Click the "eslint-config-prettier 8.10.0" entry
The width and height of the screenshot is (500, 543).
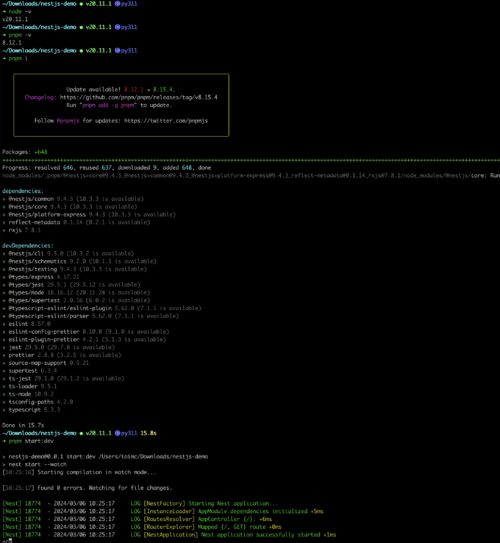click(x=86, y=332)
